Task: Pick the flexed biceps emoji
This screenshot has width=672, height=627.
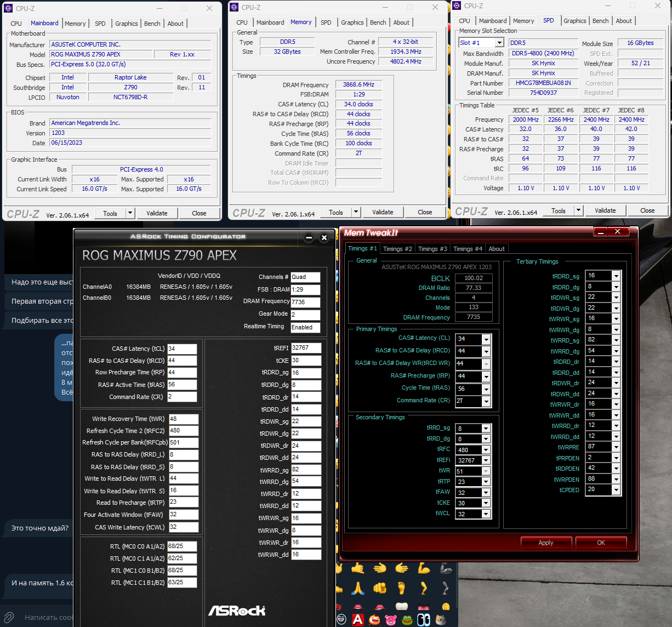Action: click(424, 568)
